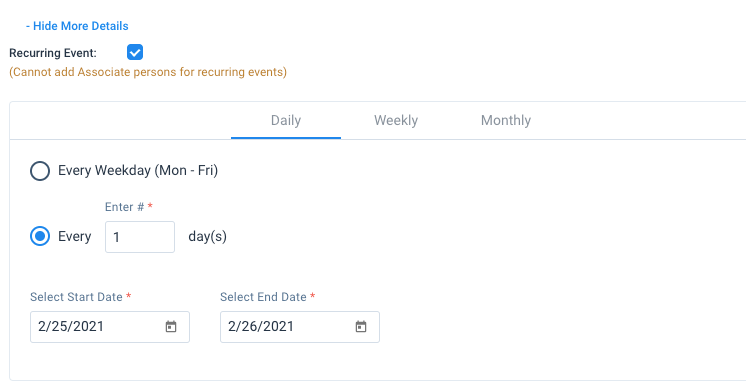Click the 'Recurring Event:' label

(53, 53)
